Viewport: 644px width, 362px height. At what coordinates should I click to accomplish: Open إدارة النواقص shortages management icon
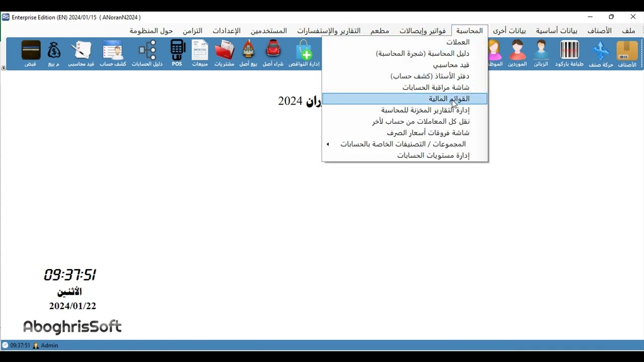tap(304, 54)
